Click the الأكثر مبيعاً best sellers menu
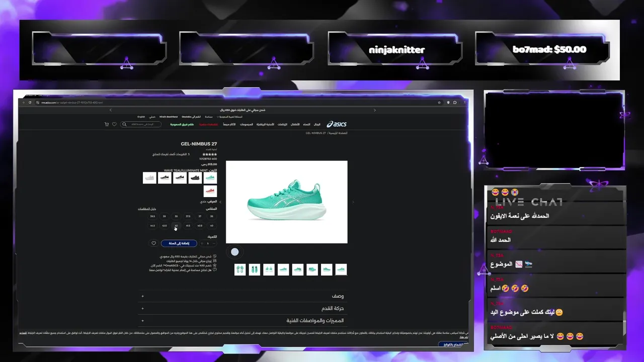Image resolution: width=644 pixels, height=362 pixels. tap(229, 124)
